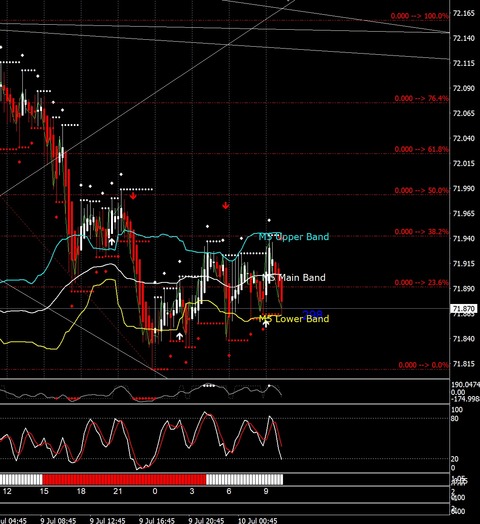Click the 72.040 price axis value
Screen dimensions: 480x524
tap(464, 138)
